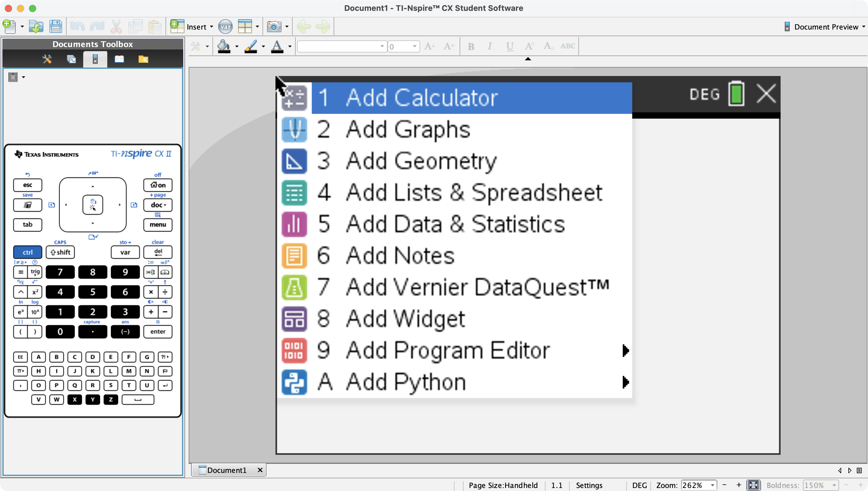Image resolution: width=868 pixels, height=491 pixels.
Task: Click the Lists & Spreadsheet grid icon
Action: click(294, 192)
